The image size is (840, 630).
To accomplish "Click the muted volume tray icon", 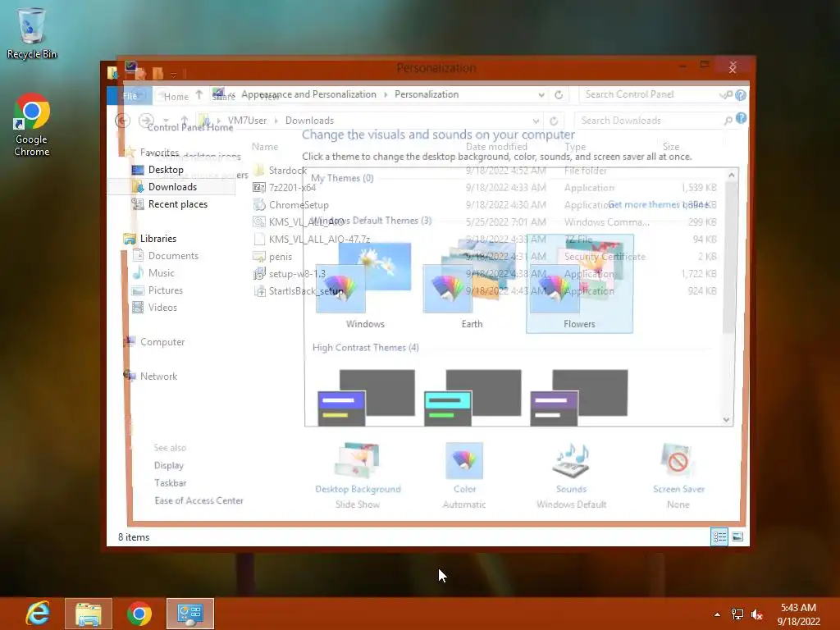I will point(756,614).
